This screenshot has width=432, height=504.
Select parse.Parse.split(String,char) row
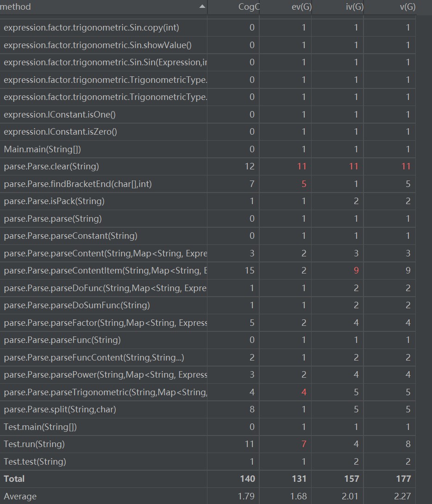point(208,410)
